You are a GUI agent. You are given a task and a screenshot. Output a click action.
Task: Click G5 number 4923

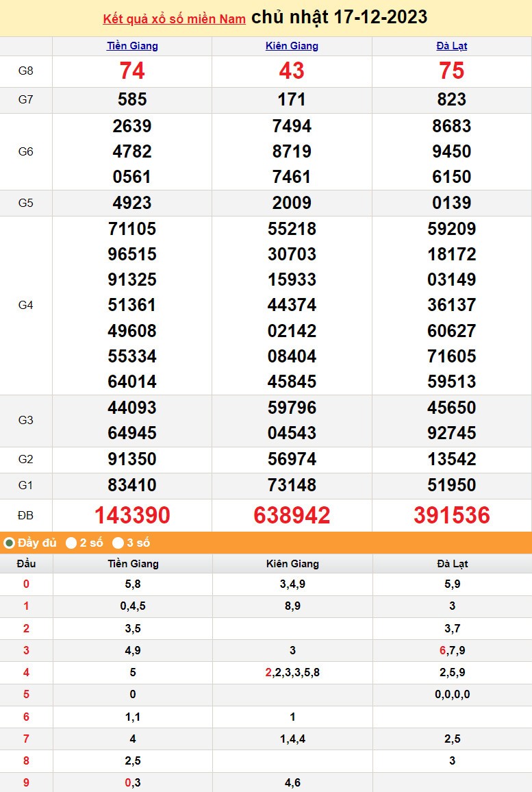[x=132, y=203]
